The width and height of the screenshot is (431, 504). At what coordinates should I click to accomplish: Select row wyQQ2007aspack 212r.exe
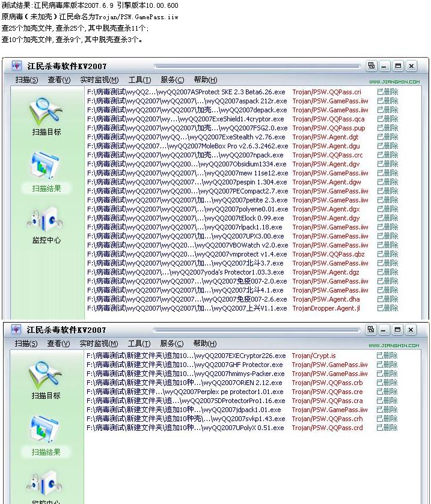[242, 101]
